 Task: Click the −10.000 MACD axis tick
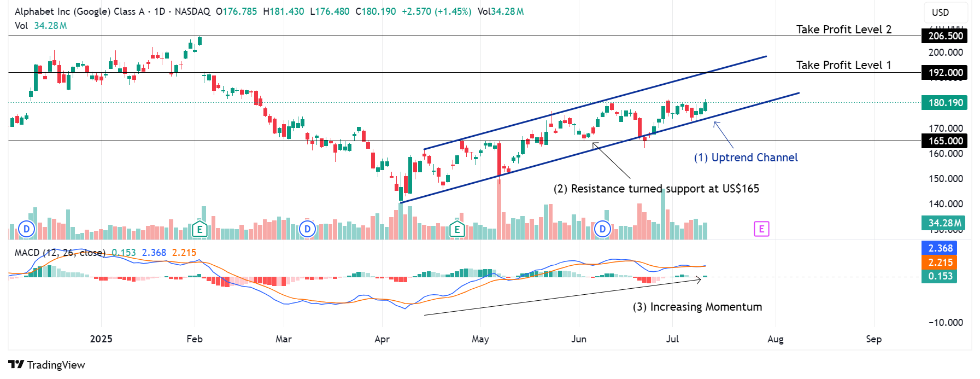click(x=946, y=323)
